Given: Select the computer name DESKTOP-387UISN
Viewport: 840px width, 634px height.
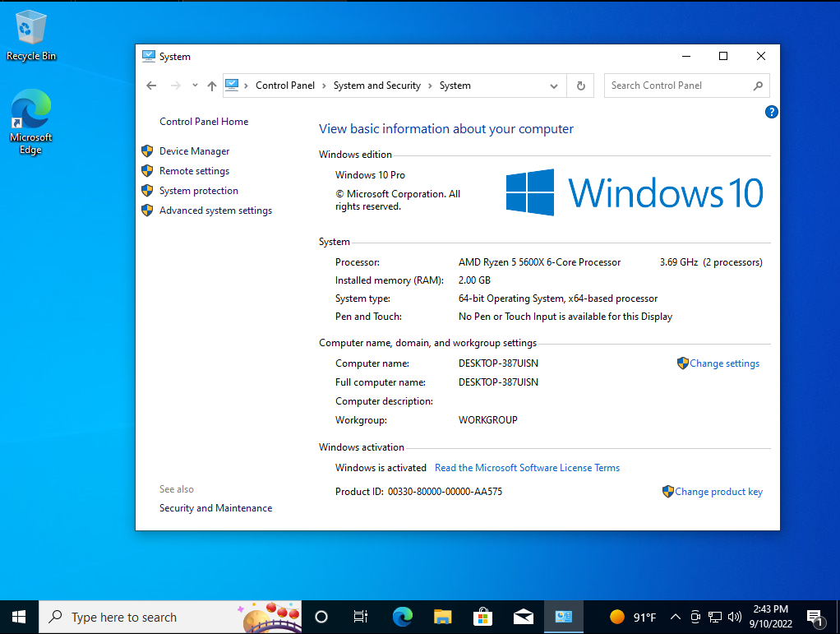Looking at the screenshot, I should click(498, 363).
